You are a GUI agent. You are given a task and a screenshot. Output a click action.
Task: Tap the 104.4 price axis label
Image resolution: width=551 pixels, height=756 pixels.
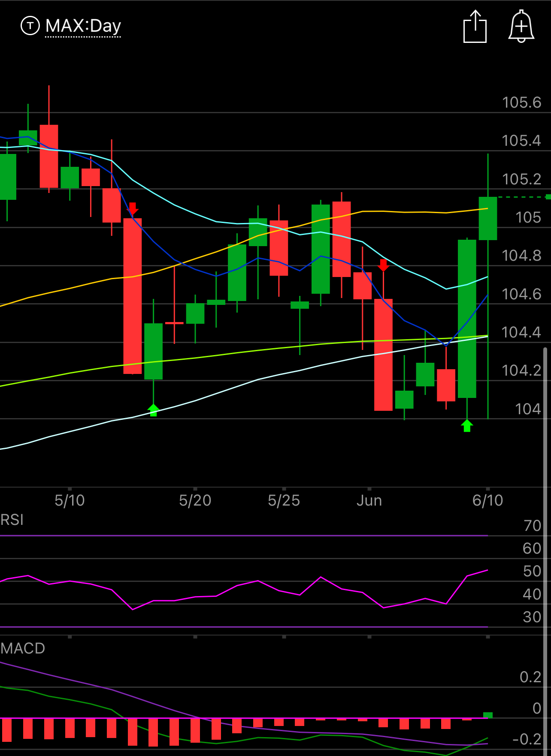(521, 332)
